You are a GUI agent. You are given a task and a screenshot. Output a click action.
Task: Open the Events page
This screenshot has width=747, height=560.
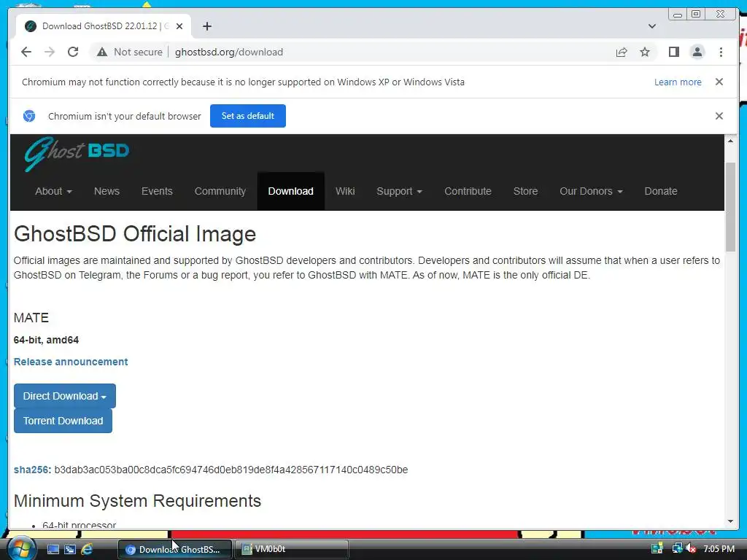point(157,191)
